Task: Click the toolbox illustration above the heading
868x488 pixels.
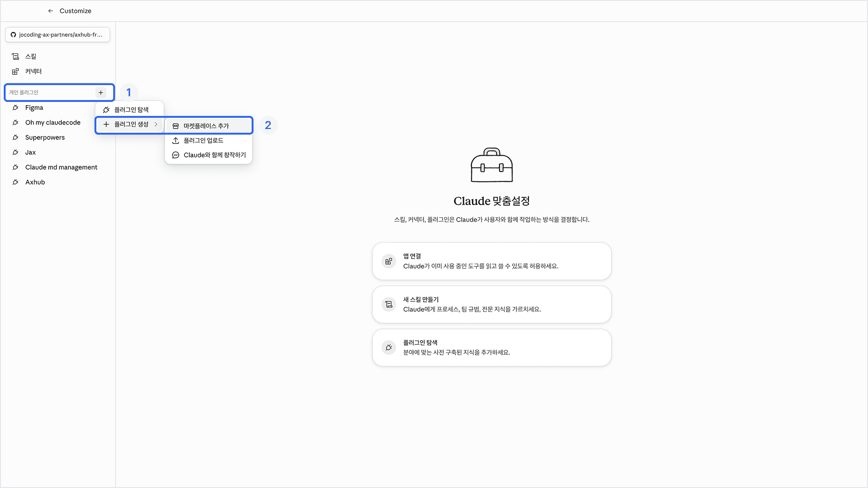Action: (492, 165)
